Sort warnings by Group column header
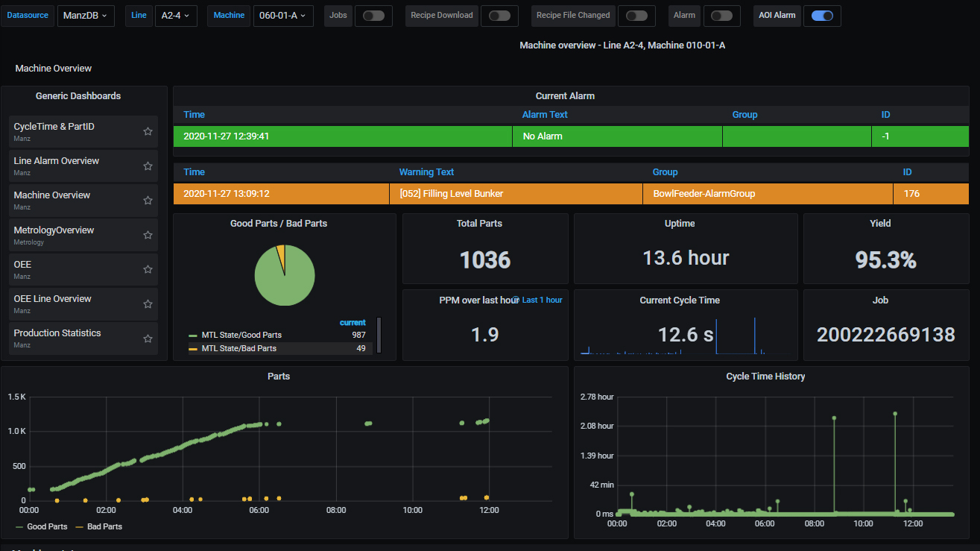Viewport: 980px width, 551px height. (665, 172)
